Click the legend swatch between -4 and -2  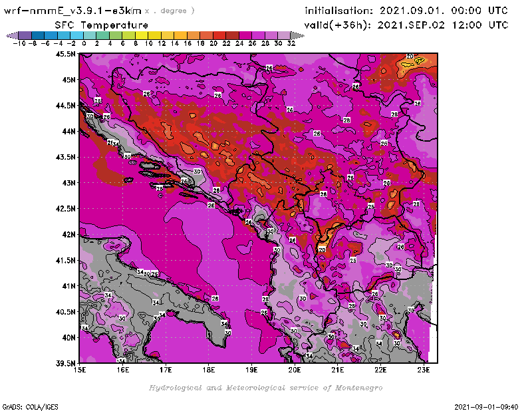[64, 35]
